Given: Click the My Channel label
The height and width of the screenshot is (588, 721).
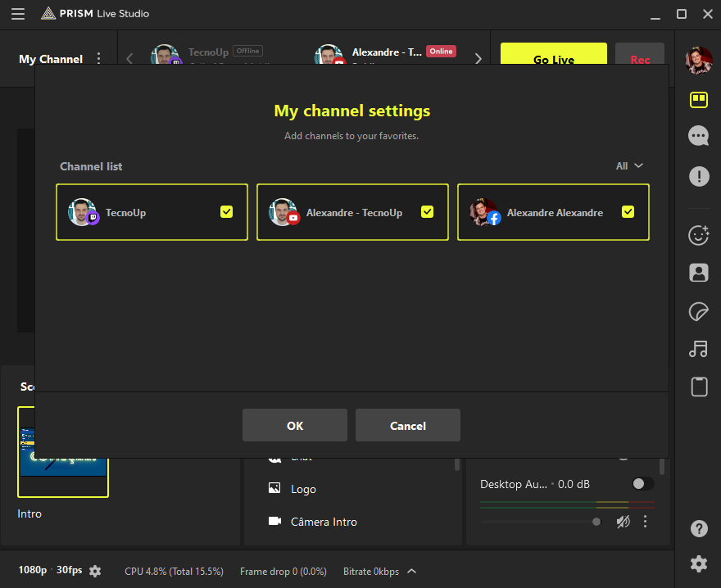Looking at the screenshot, I should click(51, 59).
